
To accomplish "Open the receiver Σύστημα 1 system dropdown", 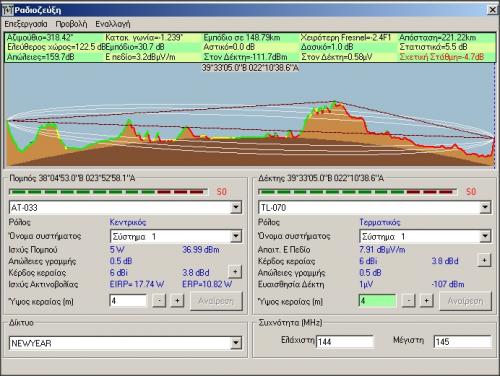I will click(485, 236).
